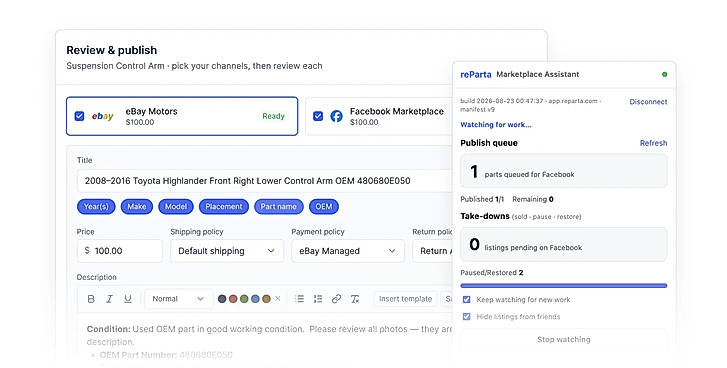Toggle Keep watching for new work
This screenshot has height=368, width=727.
466,300
